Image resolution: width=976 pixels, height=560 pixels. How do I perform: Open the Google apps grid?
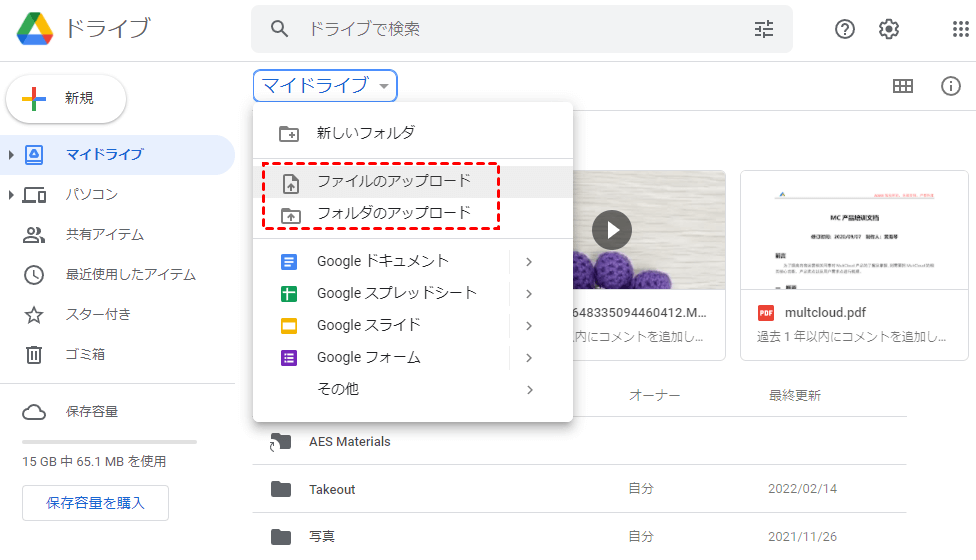click(x=960, y=29)
